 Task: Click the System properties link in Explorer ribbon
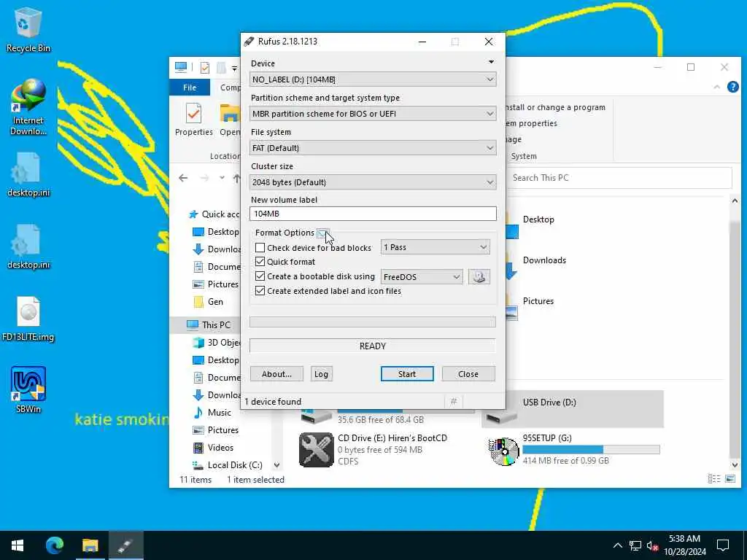(531, 123)
